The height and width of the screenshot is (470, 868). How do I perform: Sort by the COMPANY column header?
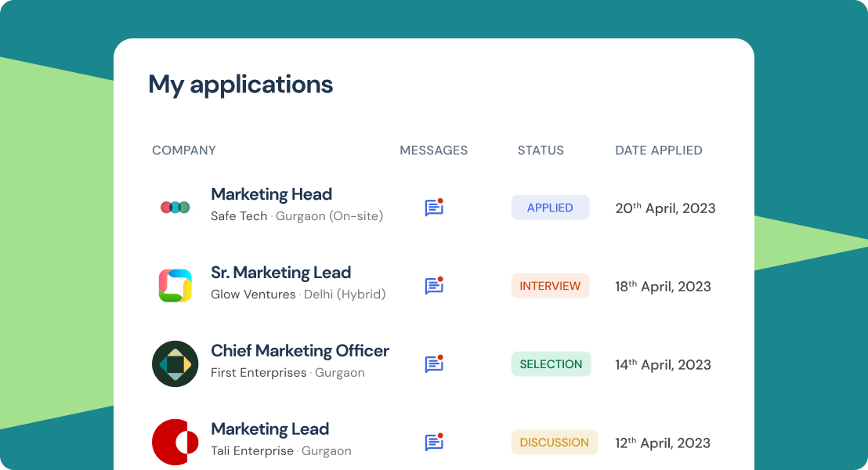tap(184, 150)
